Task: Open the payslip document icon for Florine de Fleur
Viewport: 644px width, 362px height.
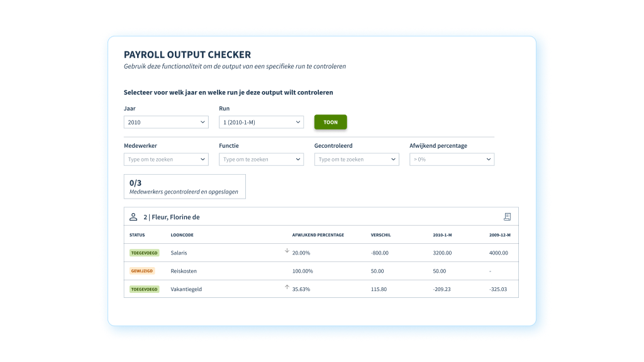Action: (508, 217)
